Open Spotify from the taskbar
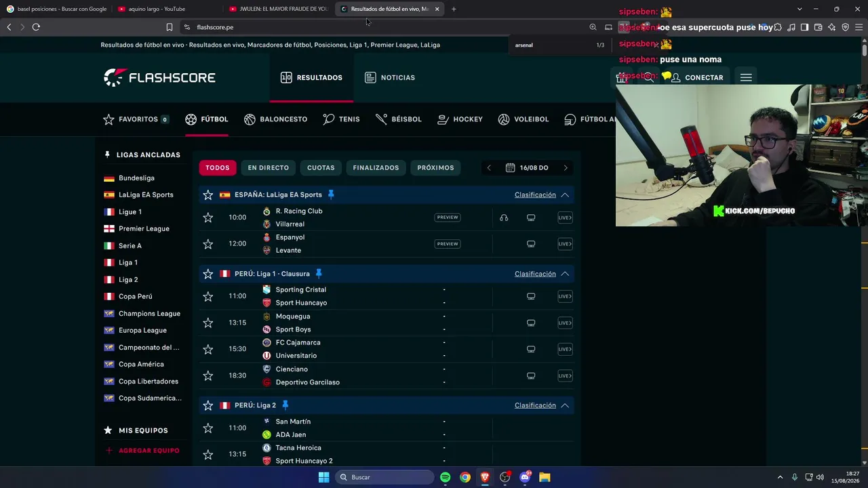This screenshot has width=868, height=488. [445, 477]
